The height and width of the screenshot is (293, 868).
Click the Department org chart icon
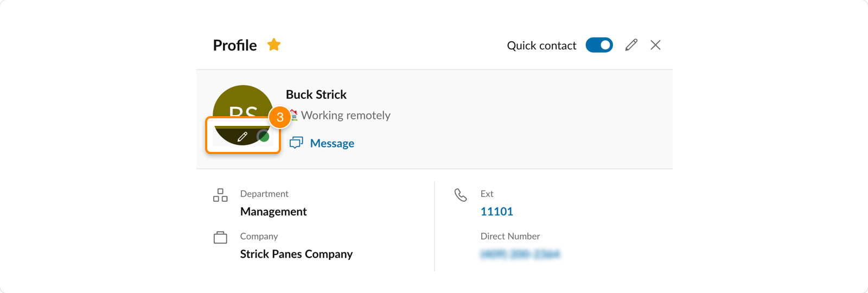click(220, 195)
